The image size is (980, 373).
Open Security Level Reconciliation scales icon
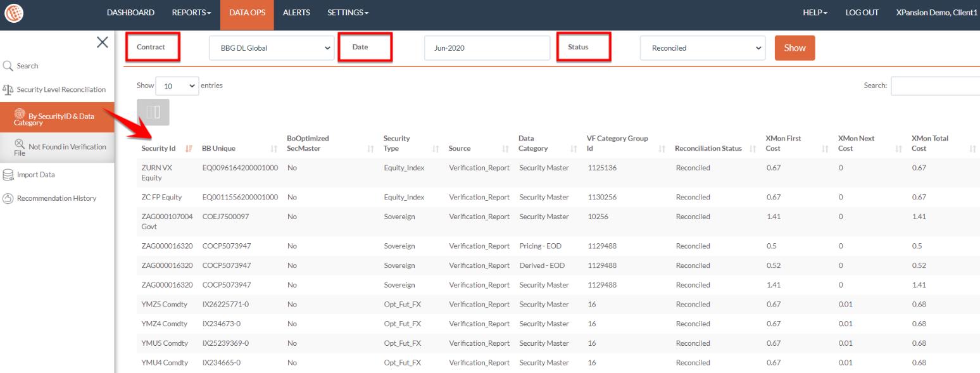point(8,89)
